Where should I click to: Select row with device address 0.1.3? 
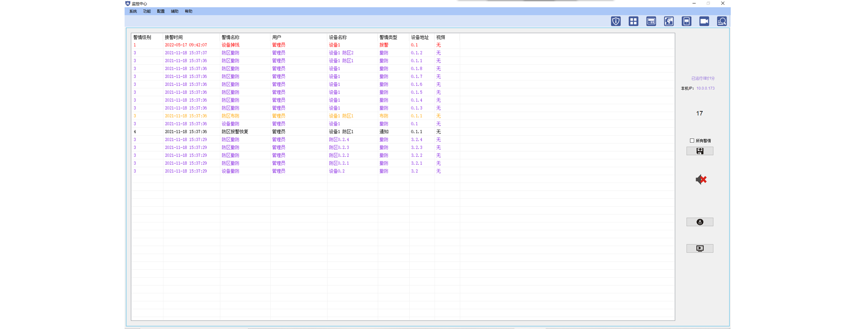[x=403, y=108]
